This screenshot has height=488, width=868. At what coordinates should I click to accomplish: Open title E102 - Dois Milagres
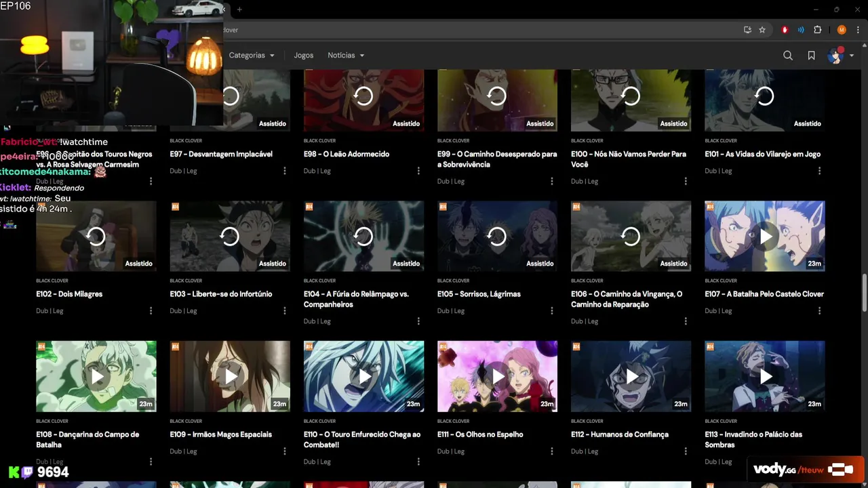pos(69,294)
